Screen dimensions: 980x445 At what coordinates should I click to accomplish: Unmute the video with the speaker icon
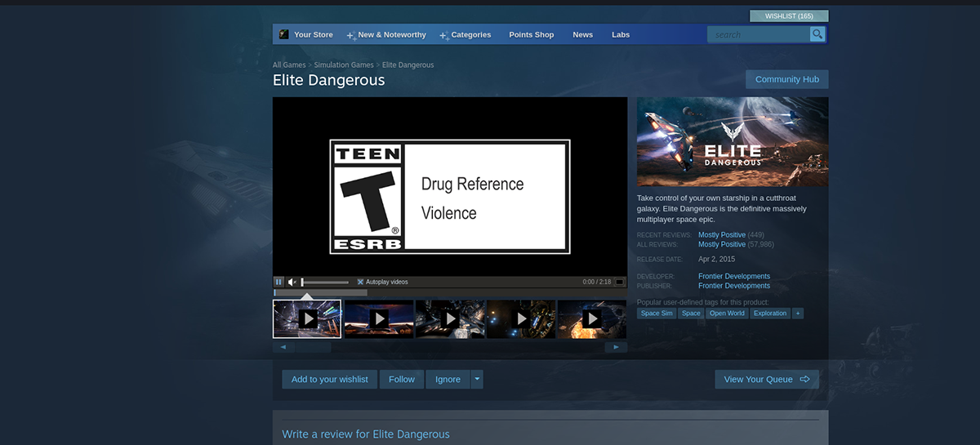point(292,282)
